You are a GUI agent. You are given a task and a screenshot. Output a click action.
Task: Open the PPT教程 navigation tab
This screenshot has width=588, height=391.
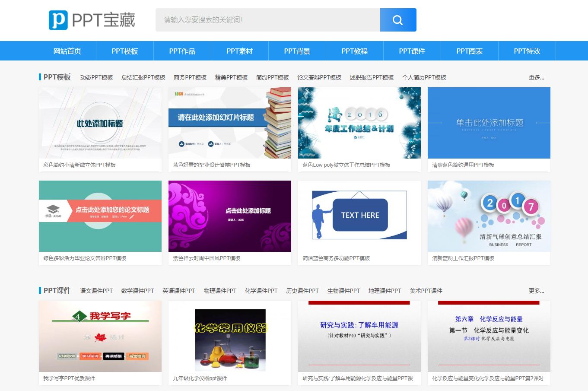pyautogui.click(x=355, y=51)
